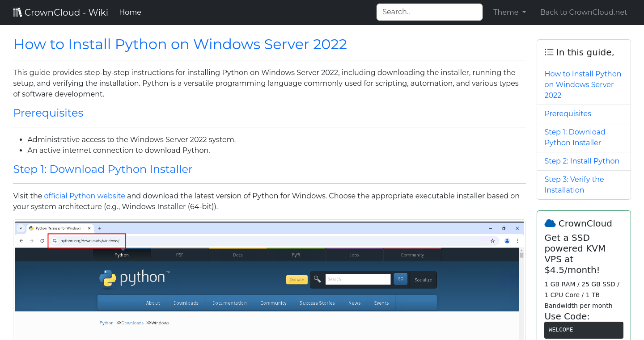Click the bookmark star in the address bar
This screenshot has width=644, height=340.
pyautogui.click(x=492, y=240)
